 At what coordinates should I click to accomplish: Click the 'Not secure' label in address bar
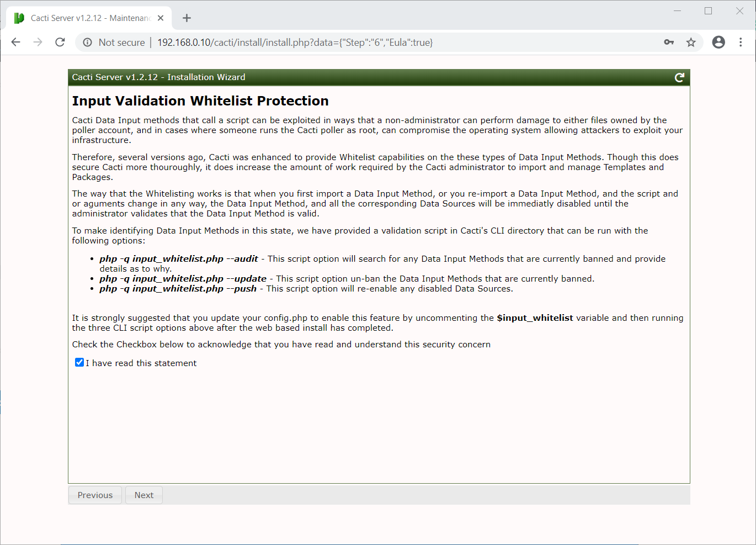point(121,43)
